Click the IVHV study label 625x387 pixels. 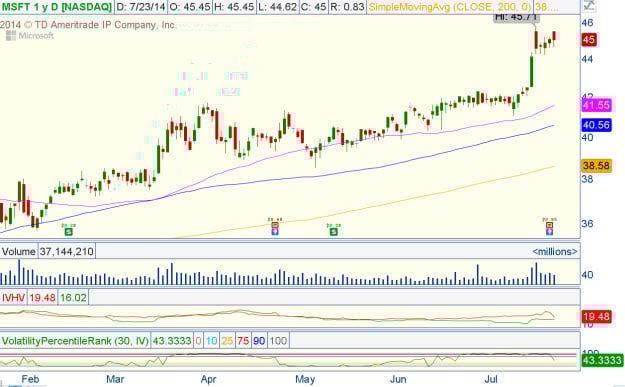pos(14,298)
